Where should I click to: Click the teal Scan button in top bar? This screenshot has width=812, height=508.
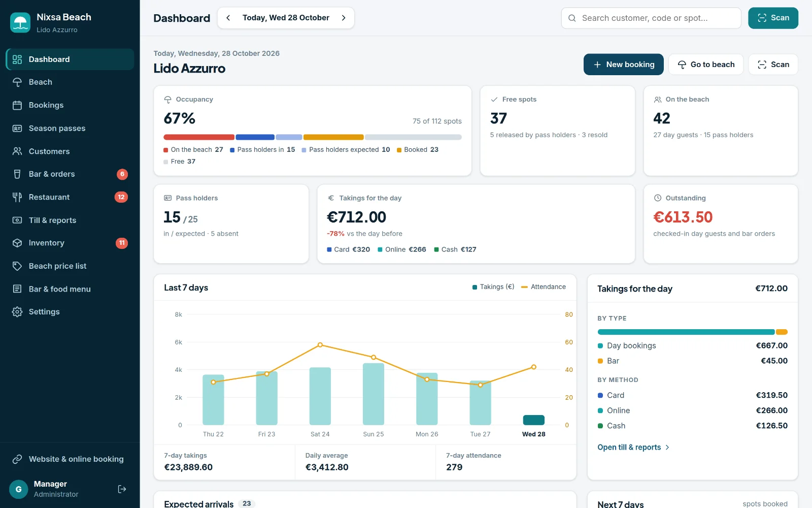click(773, 18)
